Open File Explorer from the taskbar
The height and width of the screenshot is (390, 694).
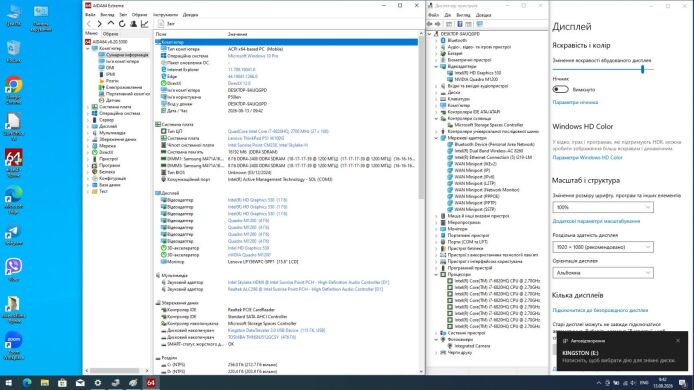tap(45, 383)
